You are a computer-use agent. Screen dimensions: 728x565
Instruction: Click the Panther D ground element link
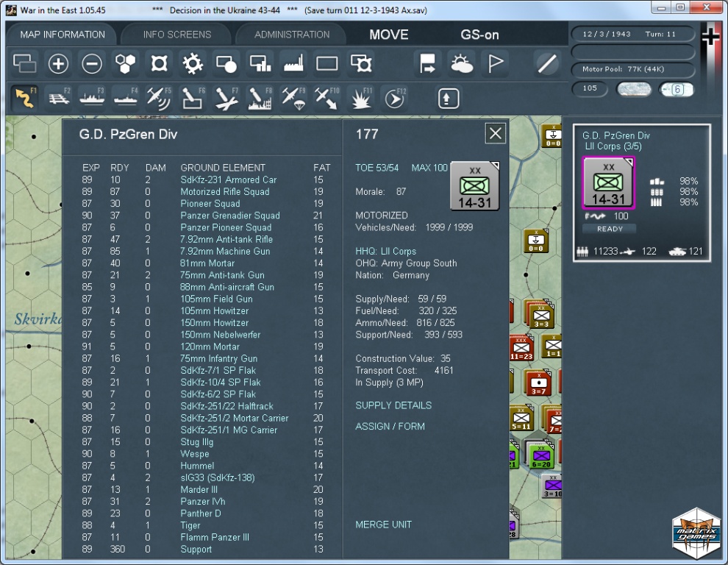201,514
